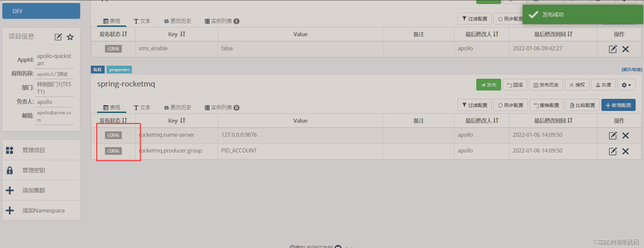This screenshot has height=248, width=644.
Task: Click the edit project info icon
Action: pyautogui.click(x=58, y=37)
